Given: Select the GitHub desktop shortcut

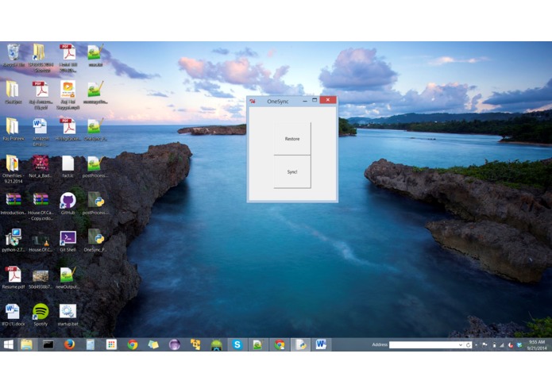Looking at the screenshot, I should click(68, 204).
